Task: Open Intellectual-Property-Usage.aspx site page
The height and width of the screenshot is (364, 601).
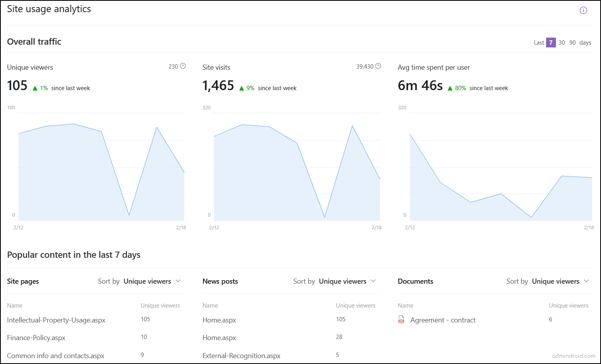Action: click(56, 320)
